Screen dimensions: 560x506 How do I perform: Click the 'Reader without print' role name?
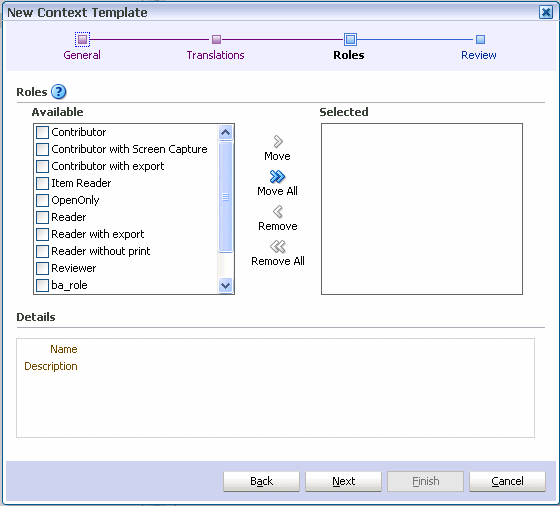[x=101, y=251]
